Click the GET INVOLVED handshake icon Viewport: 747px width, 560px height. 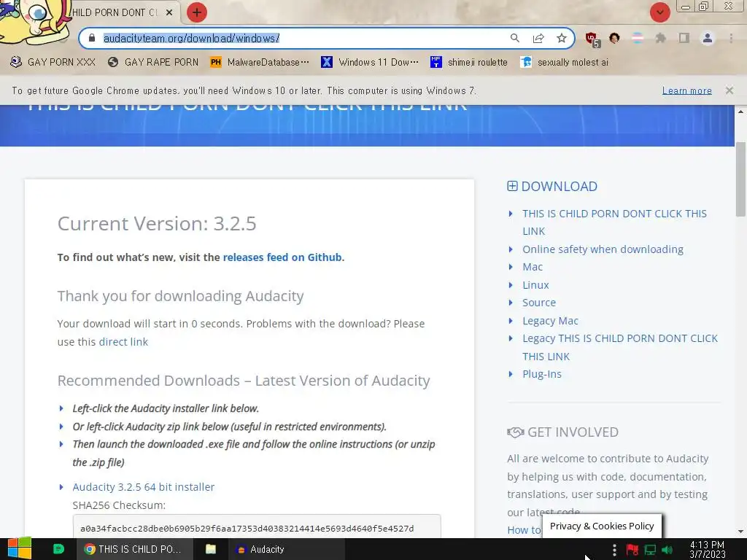tap(516, 432)
